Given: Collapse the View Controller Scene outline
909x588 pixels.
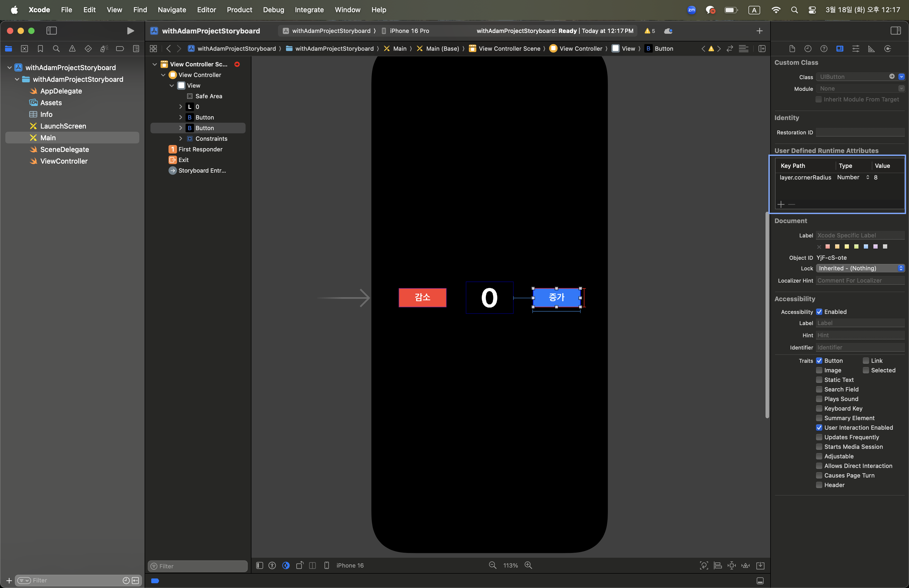Looking at the screenshot, I should [155, 64].
